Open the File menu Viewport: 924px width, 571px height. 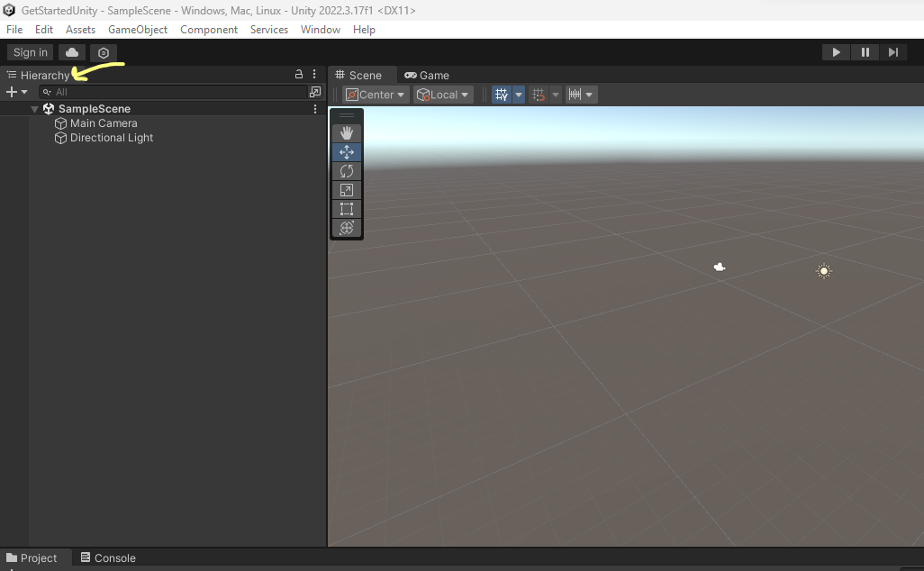(x=14, y=30)
